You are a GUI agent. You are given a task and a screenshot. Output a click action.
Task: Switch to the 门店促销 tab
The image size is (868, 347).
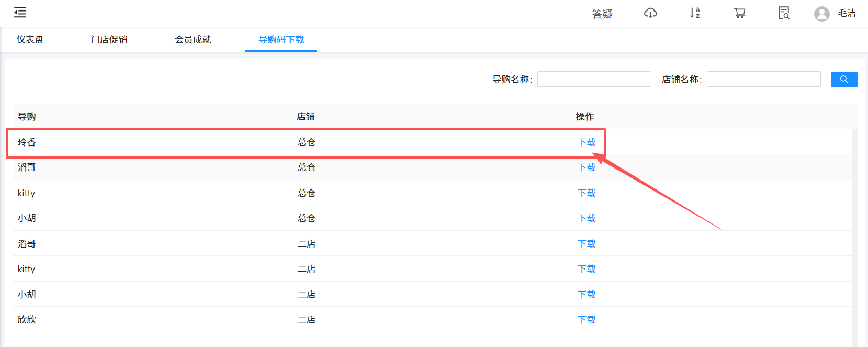coord(109,40)
